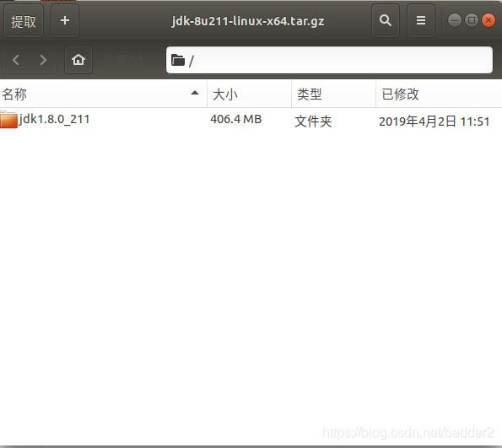The height and width of the screenshot is (448, 502).
Task: Sort by the 类型 column header
Action: [x=333, y=94]
